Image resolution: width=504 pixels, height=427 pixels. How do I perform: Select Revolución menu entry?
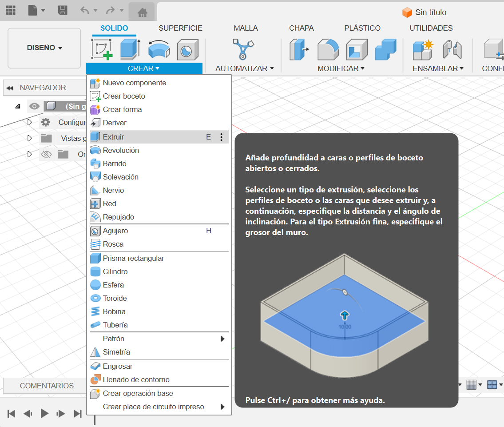[x=159, y=151]
